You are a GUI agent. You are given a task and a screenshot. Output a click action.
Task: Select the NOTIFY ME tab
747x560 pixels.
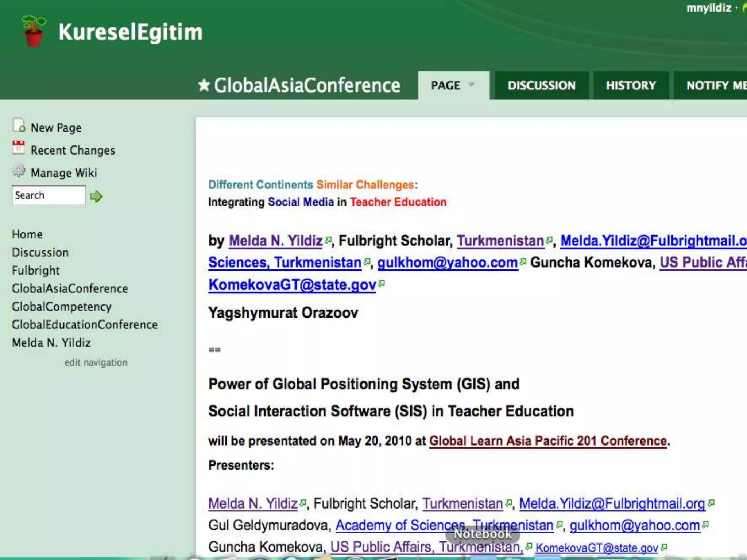(715, 86)
